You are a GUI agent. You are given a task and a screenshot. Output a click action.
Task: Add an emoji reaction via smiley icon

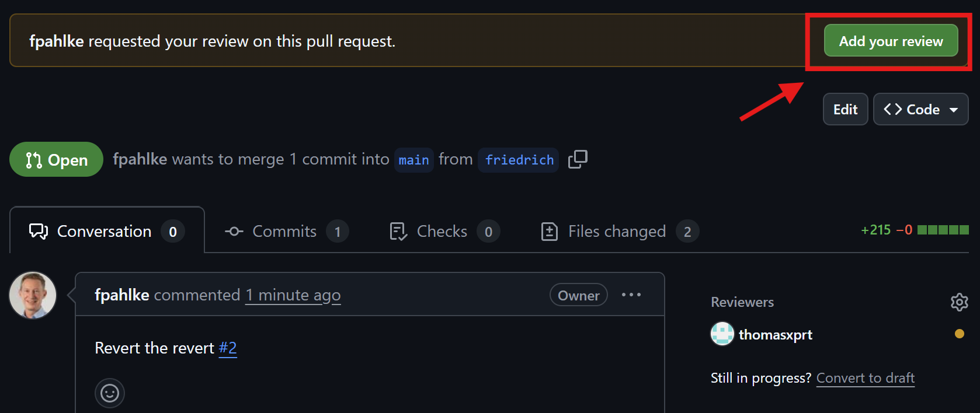[110, 393]
